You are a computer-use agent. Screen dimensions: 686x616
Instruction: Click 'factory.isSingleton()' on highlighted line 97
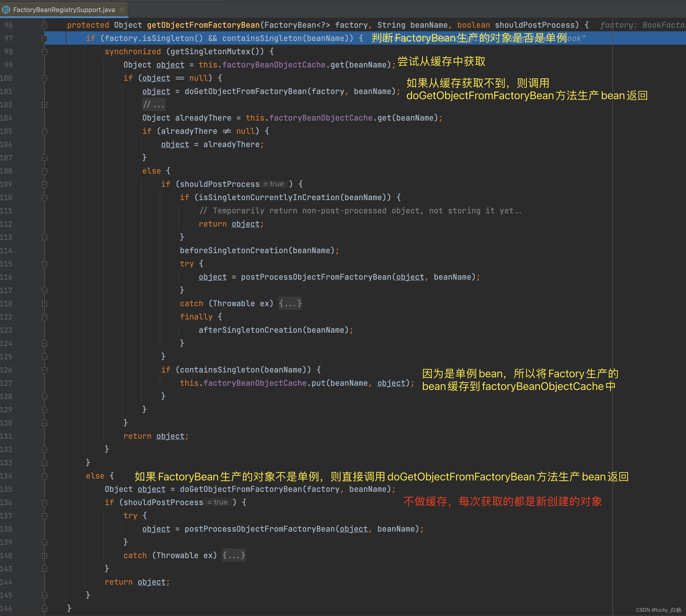click(x=154, y=38)
